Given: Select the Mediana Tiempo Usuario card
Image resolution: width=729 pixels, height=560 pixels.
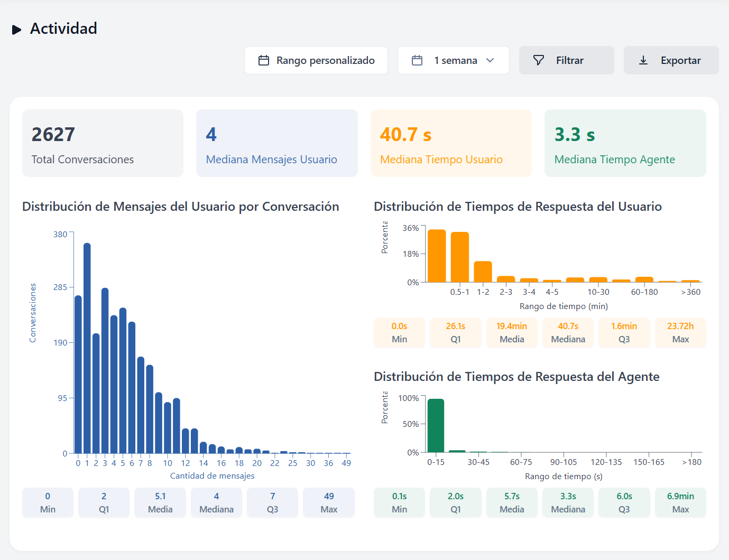Looking at the screenshot, I should tap(451, 143).
